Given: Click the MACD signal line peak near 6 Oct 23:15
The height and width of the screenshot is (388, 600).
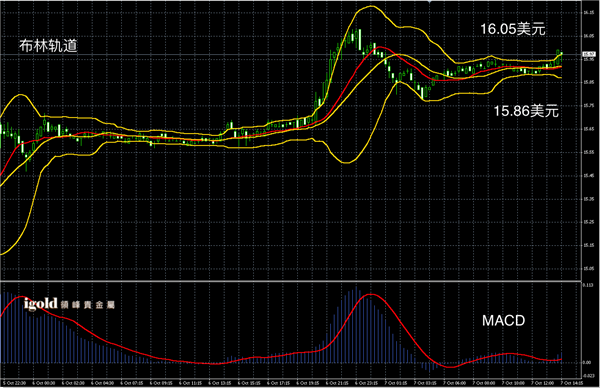Looking at the screenshot, I should [x=370, y=294].
